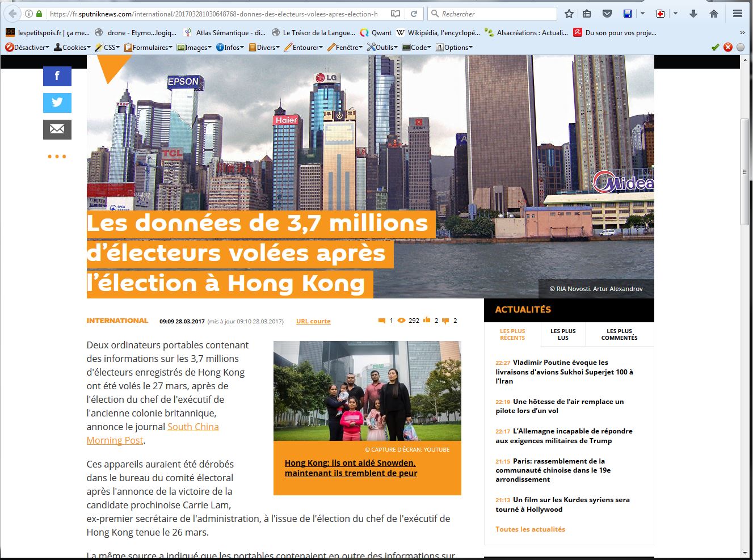Click the thumbs-down dislike icon
The height and width of the screenshot is (560, 753).
445,321
